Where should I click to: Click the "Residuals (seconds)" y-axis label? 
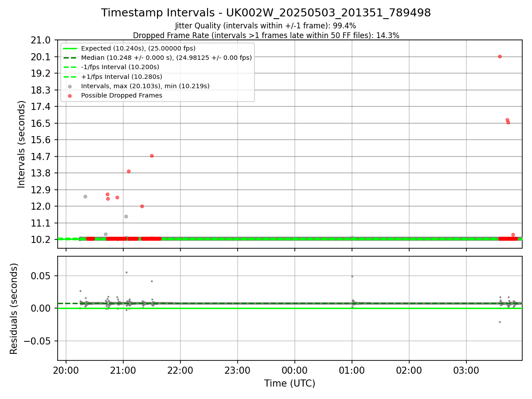click(x=14, y=309)
